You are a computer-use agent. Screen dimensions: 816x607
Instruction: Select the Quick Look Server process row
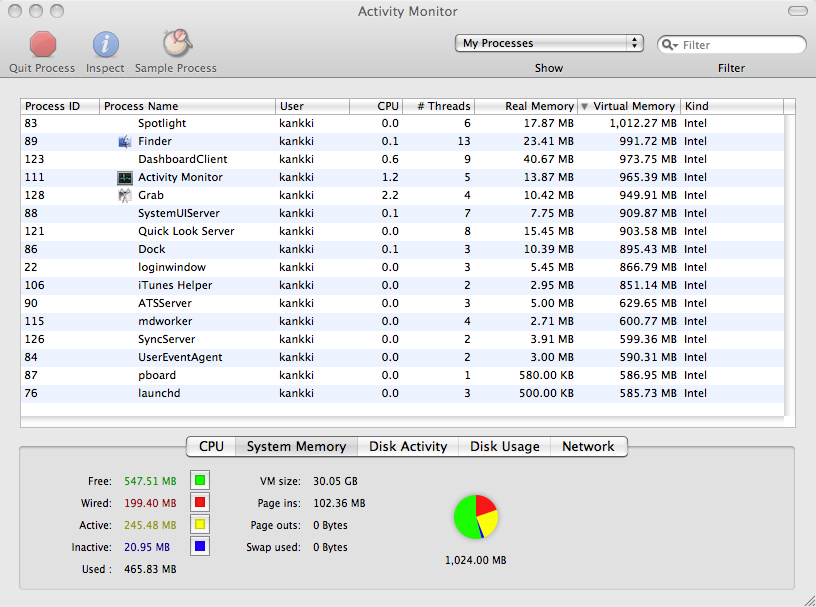point(402,231)
